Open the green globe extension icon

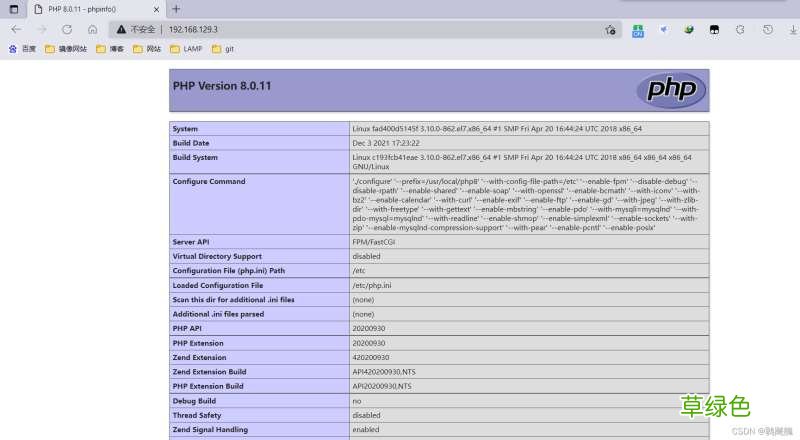(x=689, y=30)
